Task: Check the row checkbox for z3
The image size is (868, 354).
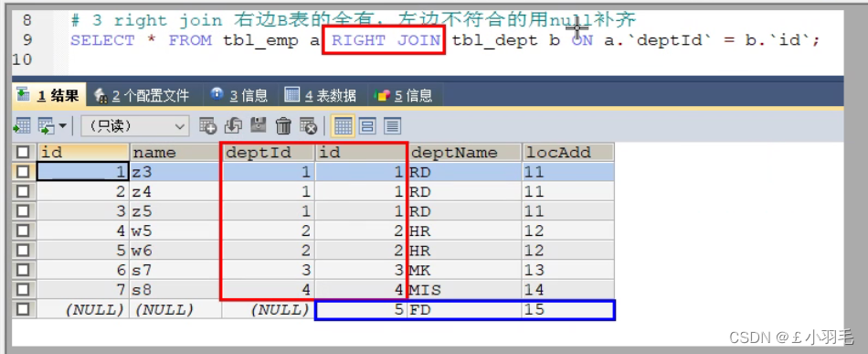Action: (23, 172)
